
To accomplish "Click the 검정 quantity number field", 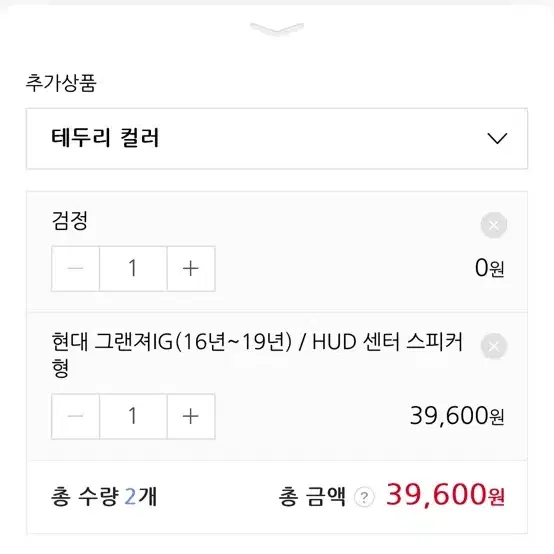I will click(x=133, y=269).
